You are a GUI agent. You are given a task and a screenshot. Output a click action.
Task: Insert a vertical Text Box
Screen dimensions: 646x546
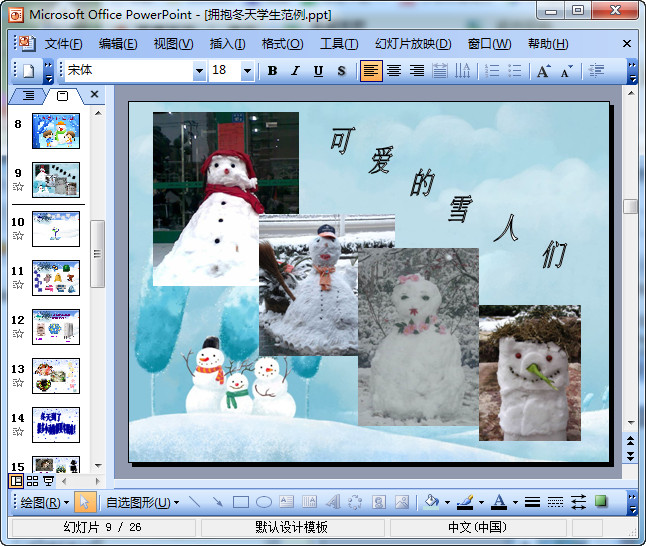pos(309,502)
